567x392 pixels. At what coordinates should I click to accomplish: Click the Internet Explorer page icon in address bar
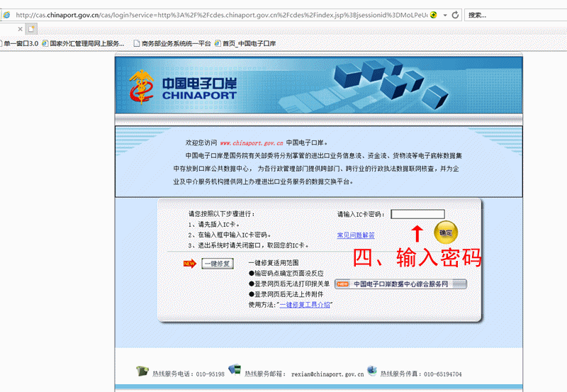(x=7, y=15)
